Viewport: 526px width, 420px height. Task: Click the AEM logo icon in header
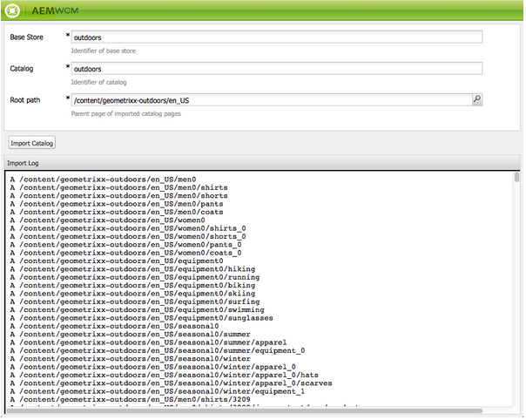(12, 10)
